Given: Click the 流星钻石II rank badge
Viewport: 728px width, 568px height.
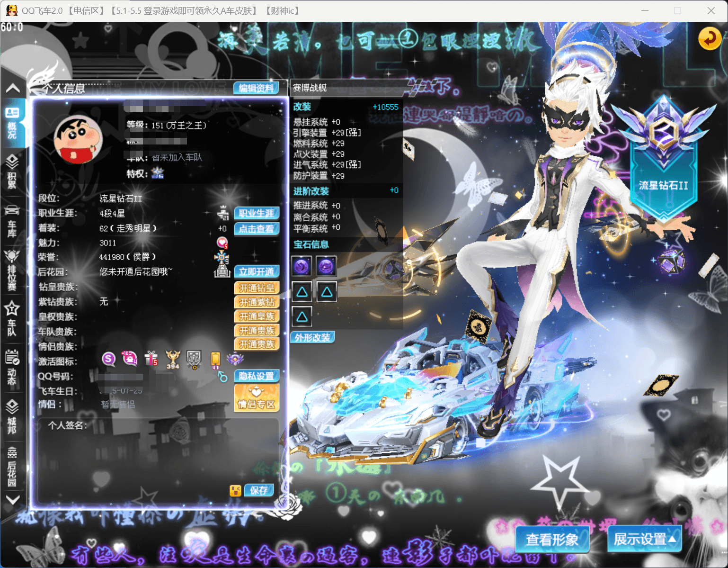Looking at the screenshot, I should tap(663, 159).
